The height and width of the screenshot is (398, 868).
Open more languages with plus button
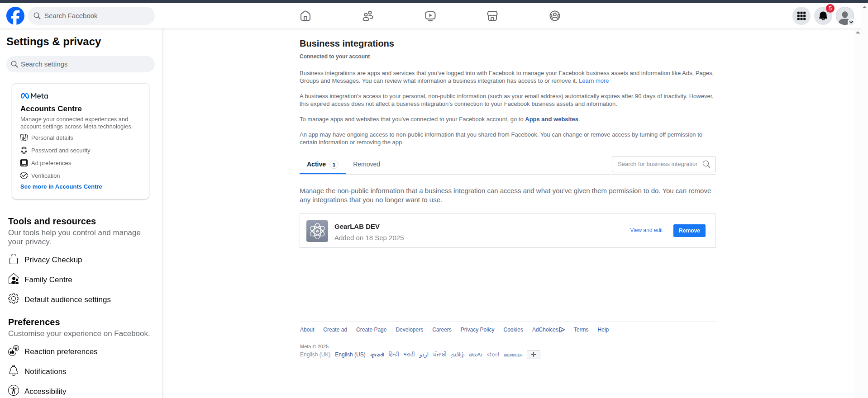pyautogui.click(x=534, y=355)
